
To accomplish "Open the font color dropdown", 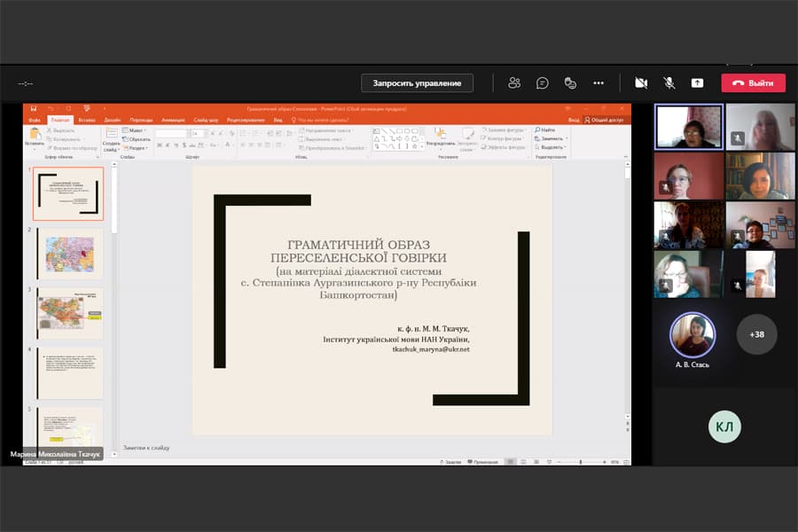I will pos(229,145).
